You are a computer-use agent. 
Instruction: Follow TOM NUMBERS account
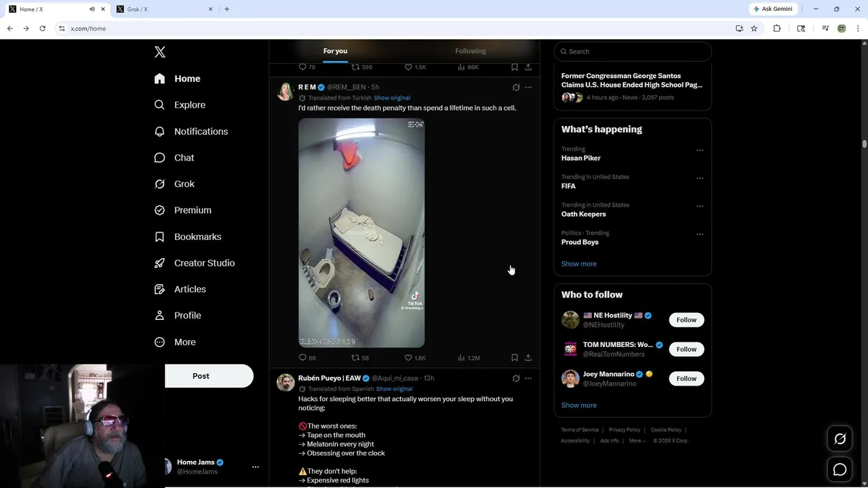[686, 349]
